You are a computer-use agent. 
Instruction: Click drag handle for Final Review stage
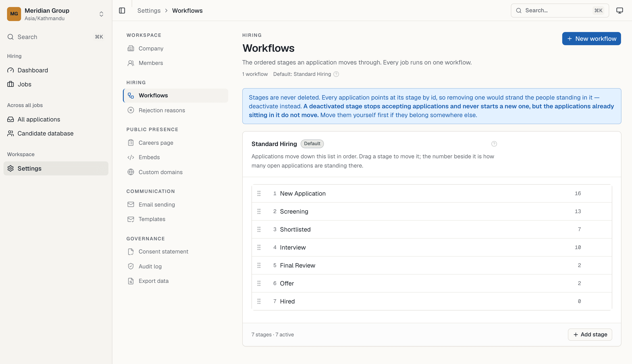tap(259, 266)
